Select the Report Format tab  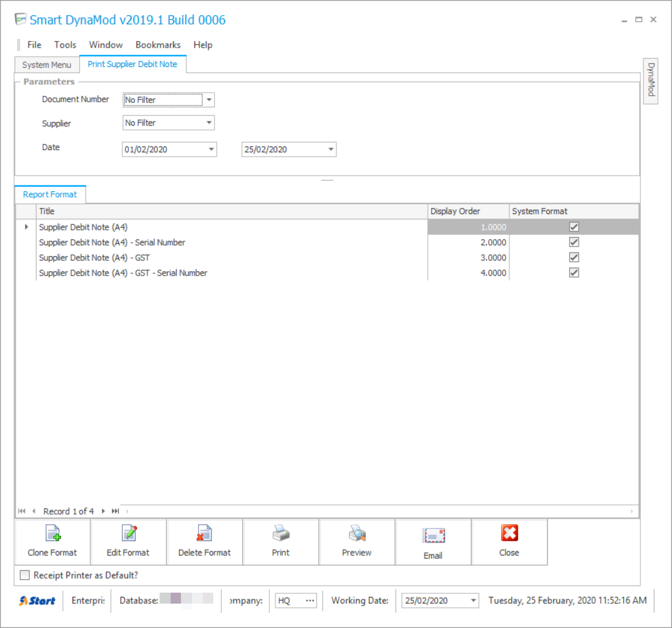50,194
